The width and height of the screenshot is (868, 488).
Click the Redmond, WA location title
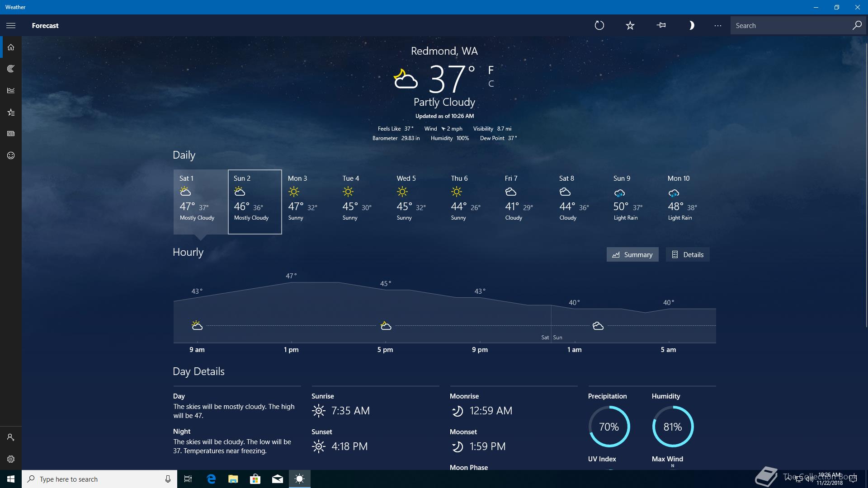[444, 51]
